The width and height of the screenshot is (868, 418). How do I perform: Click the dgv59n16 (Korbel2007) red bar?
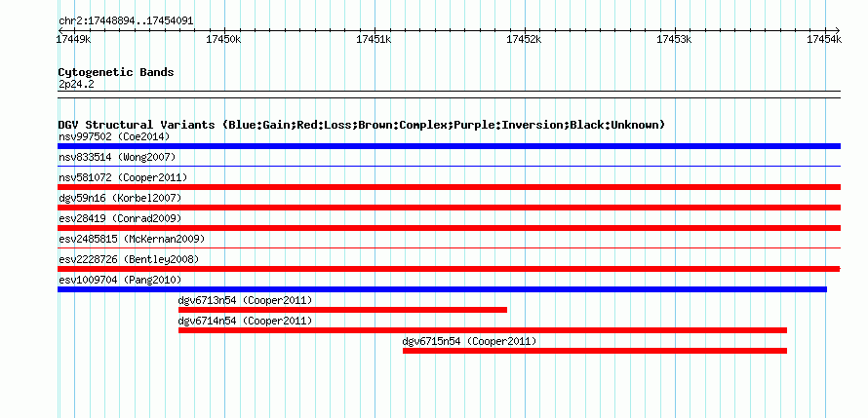pos(449,208)
